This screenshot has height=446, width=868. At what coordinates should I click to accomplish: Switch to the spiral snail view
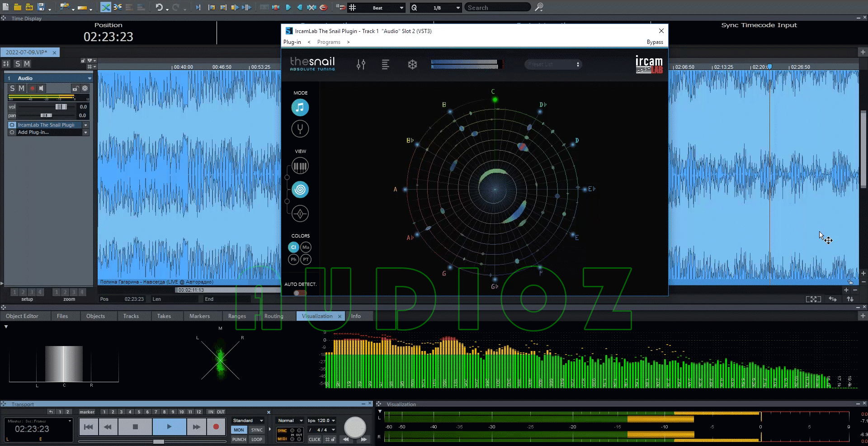click(x=300, y=190)
